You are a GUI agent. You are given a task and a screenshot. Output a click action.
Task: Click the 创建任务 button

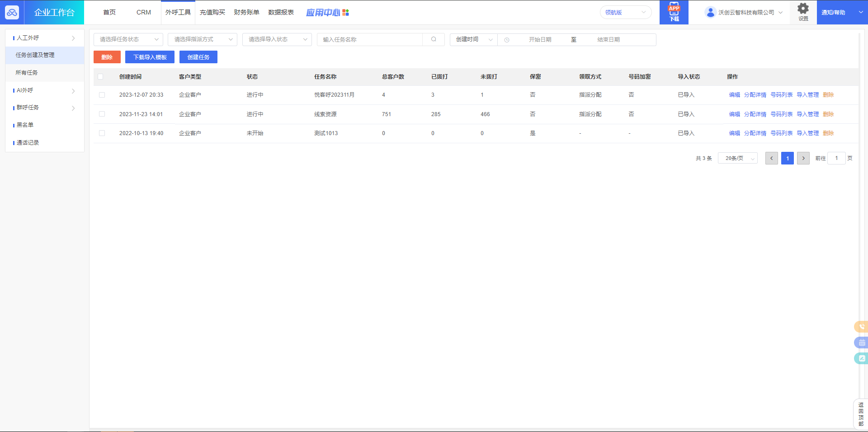tap(198, 57)
